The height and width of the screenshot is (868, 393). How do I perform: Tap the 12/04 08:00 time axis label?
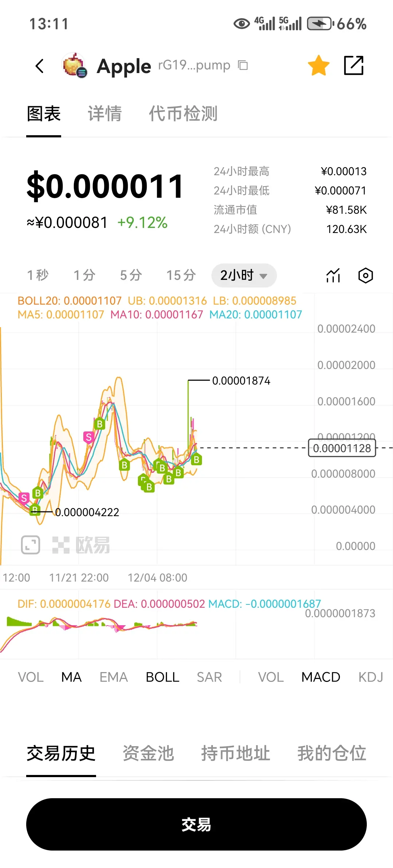pos(158,578)
